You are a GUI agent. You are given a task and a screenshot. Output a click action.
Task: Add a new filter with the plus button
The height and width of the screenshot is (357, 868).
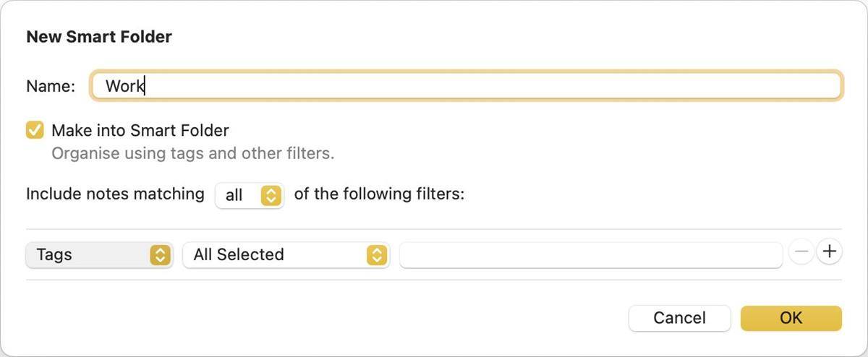pos(829,251)
